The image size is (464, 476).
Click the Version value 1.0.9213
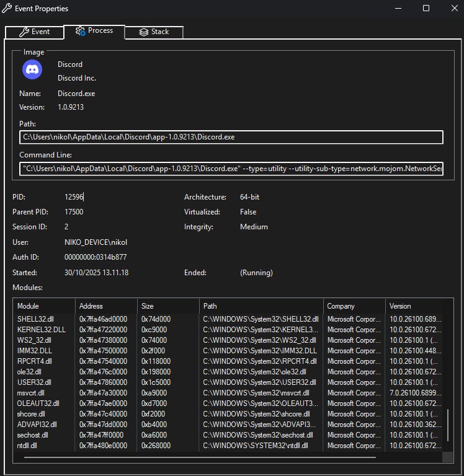[x=71, y=107]
